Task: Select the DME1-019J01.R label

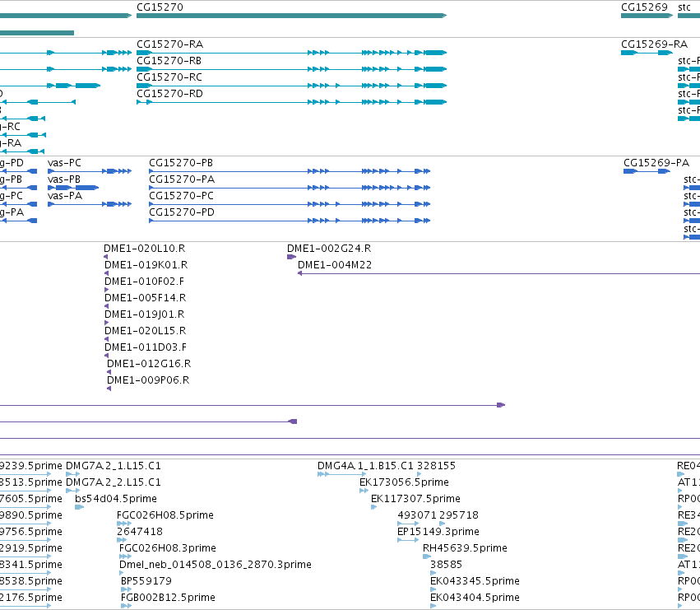Action: pos(144,314)
